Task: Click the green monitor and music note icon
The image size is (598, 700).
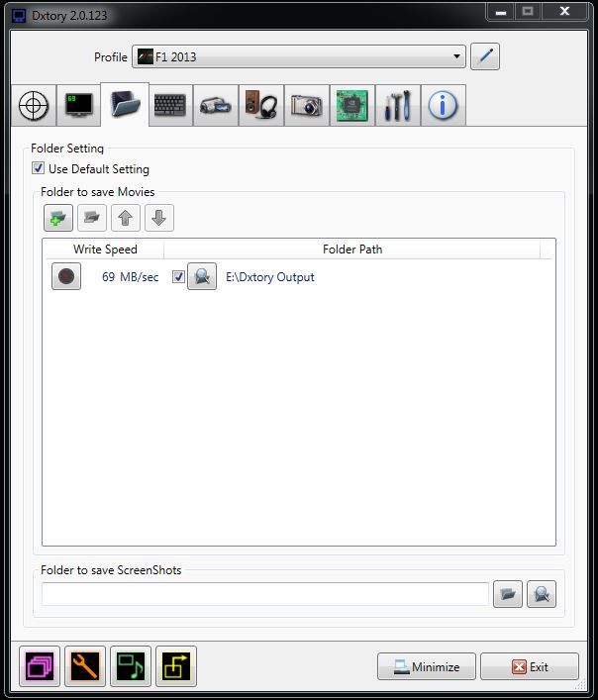Action: point(131,666)
